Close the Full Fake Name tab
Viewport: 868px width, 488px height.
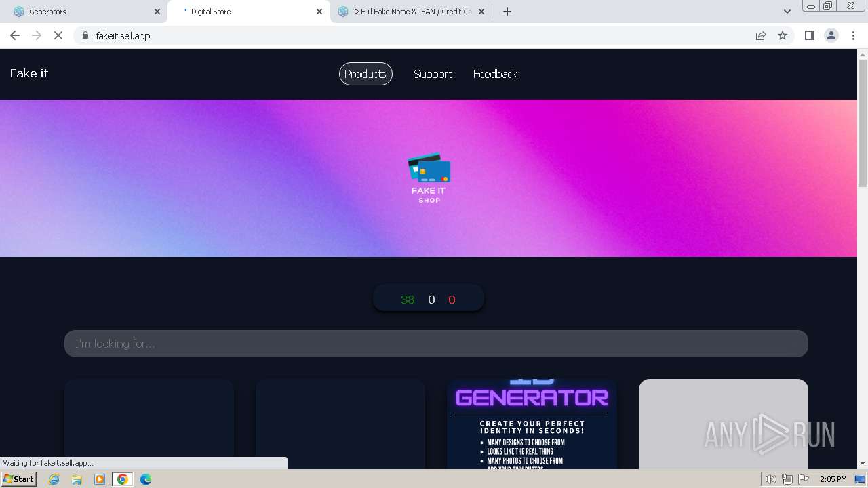point(481,12)
